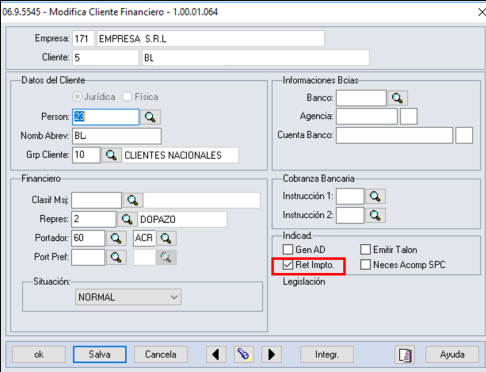Focus Instrucción 1 input field
486x372 pixels.
[x=350, y=196]
